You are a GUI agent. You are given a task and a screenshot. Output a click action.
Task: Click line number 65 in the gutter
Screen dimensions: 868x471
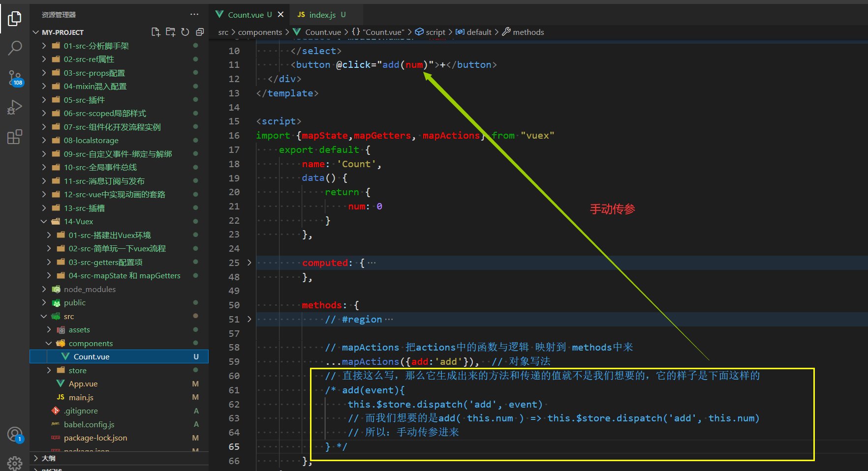pyautogui.click(x=234, y=446)
